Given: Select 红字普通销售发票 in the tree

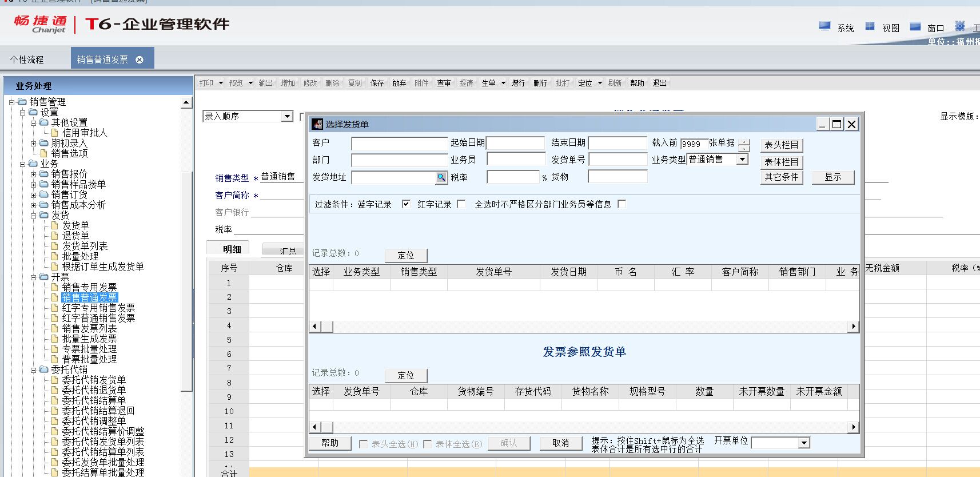Looking at the screenshot, I should 98,318.
